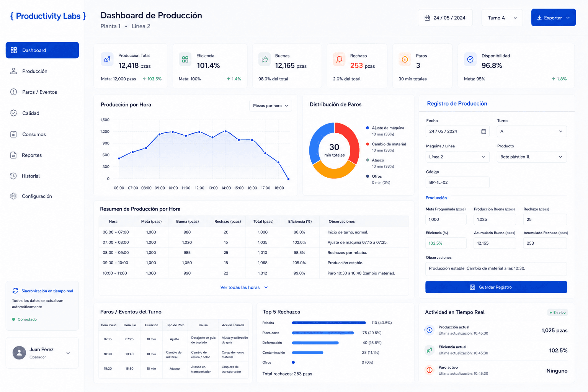This screenshot has width=588, height=392.
Task: Click the Rebaba rejection progress bar
Action: pyautogui.click(x=329, y=323)
